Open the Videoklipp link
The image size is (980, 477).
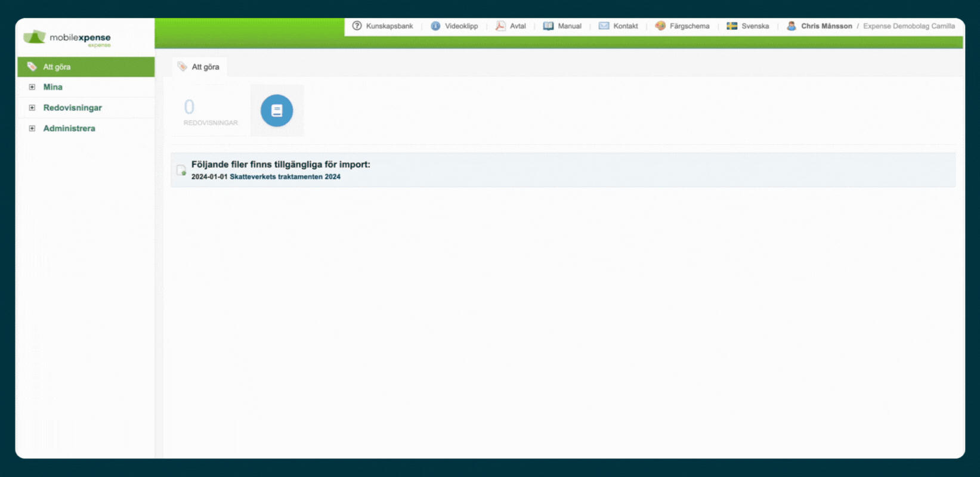[462, 26]
